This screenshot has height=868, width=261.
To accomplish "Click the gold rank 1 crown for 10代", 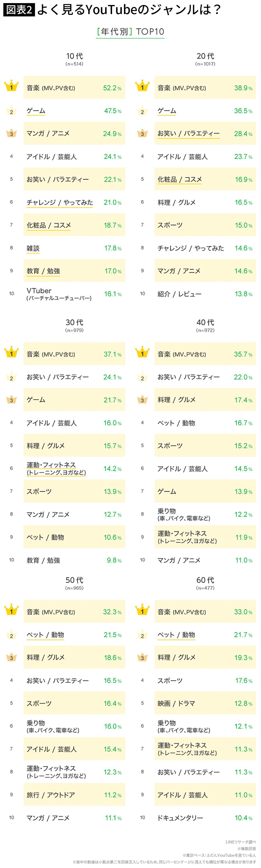I will click(x=11, y=86).
